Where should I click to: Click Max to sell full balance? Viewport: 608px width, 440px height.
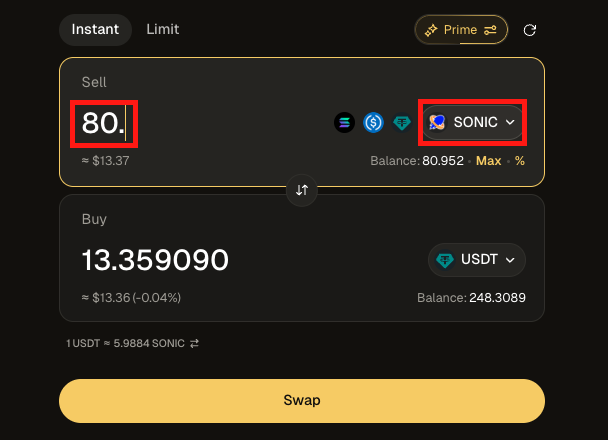pos(489,160)
